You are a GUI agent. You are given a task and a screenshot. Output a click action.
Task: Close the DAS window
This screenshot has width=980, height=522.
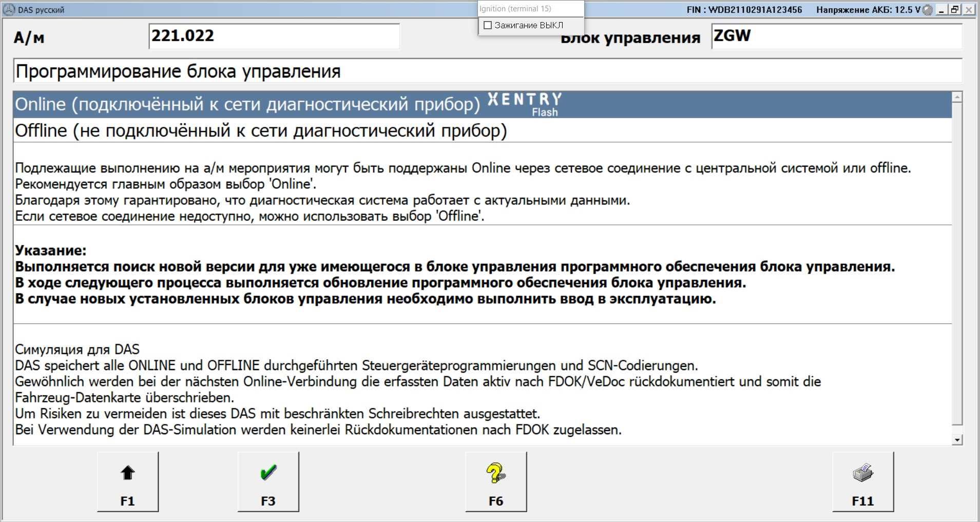[968, 10]
